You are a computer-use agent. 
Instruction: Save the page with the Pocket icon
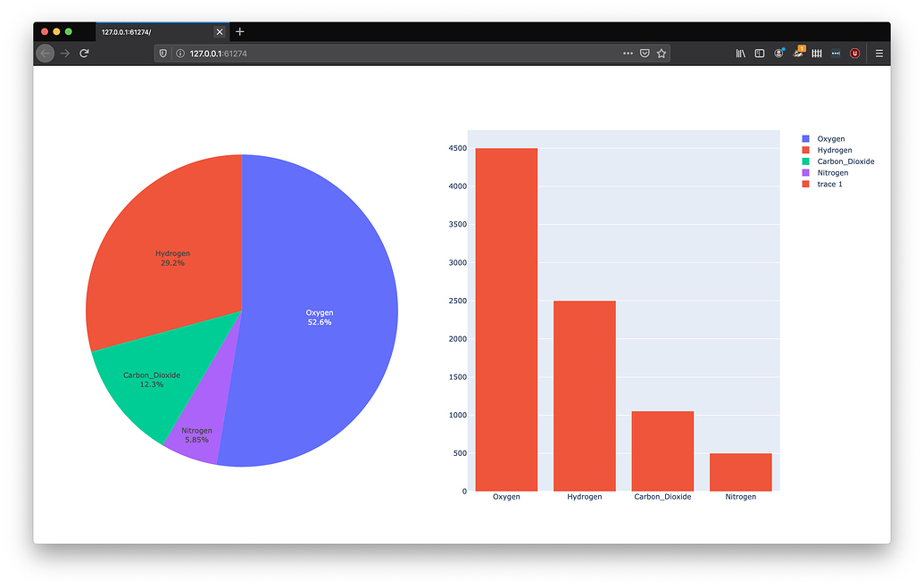(645, 53)
